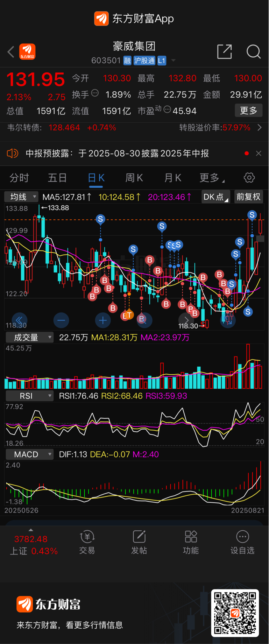Tap the DIF:1.13 value
Image resolution: width=269 pixels, height=644 pixels.
(73, 454)
